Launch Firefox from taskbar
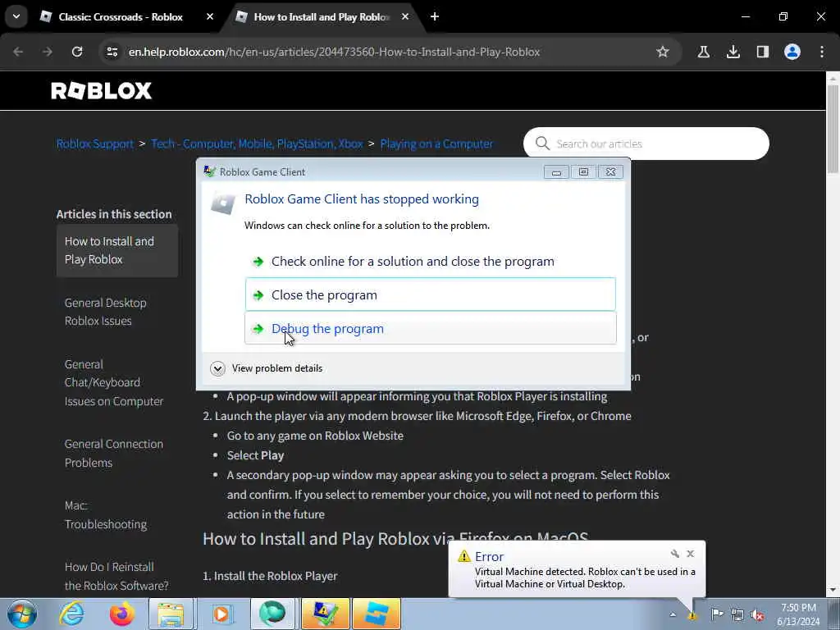Screen dimensions: 840x630 [x=121, y=614]
